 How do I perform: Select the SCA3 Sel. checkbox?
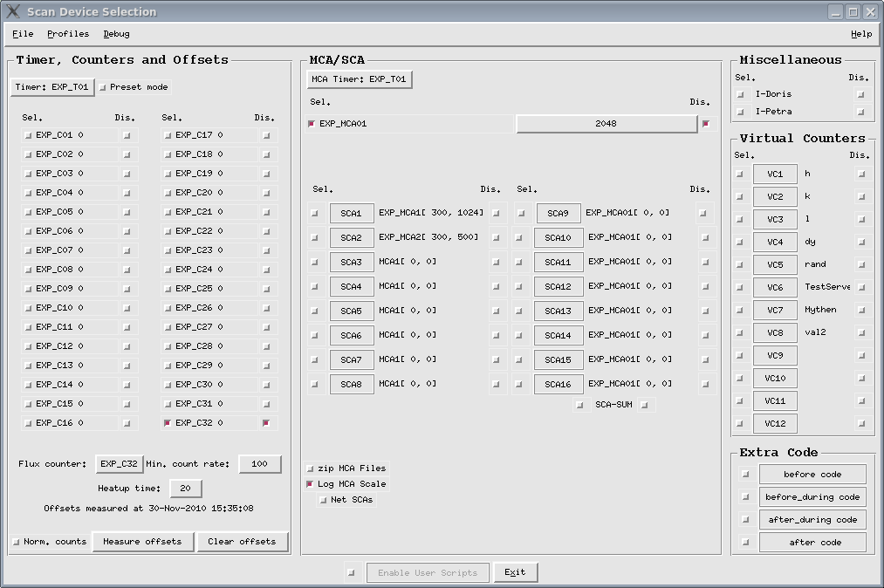(x=314, y=262)
